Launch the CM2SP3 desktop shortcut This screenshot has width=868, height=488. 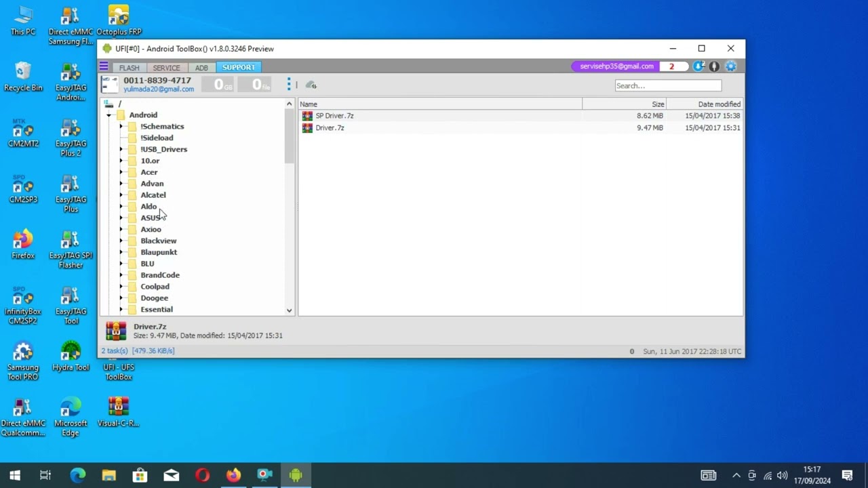tap(23, 189)
